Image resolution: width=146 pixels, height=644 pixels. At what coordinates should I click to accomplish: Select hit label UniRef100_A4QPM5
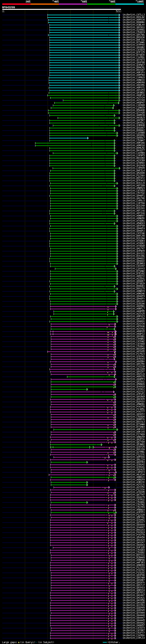133,311
